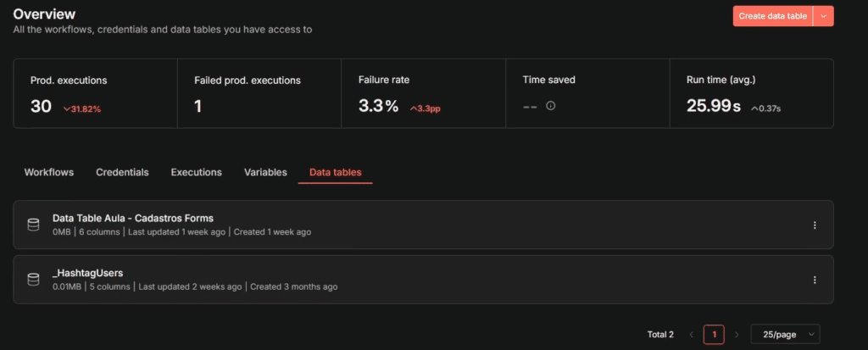Image resolution: width=868 pixels, height=350 pixels.
Task: Switch to the Workflows tab
Action: pyautogui.click(x=48, y=172)
